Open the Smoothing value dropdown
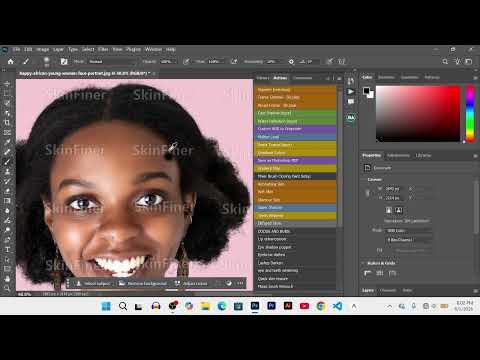This screenshot has height=360, width=480. click(x=274, y=61)
